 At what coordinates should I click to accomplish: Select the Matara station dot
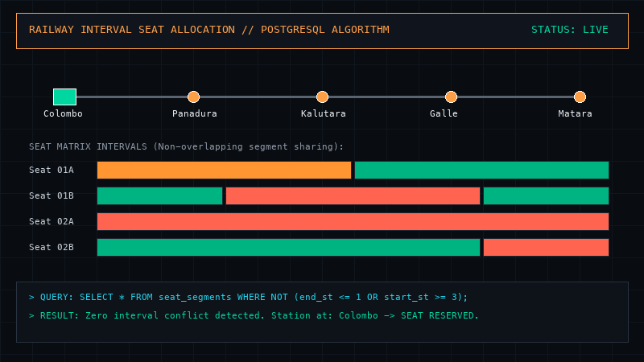[x=580, y=97]
